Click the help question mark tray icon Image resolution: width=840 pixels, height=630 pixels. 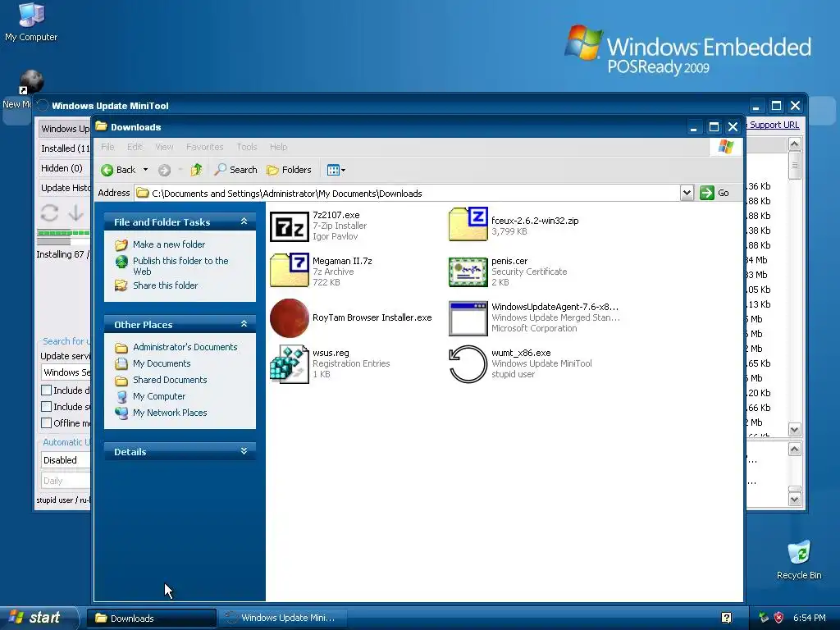727,618
